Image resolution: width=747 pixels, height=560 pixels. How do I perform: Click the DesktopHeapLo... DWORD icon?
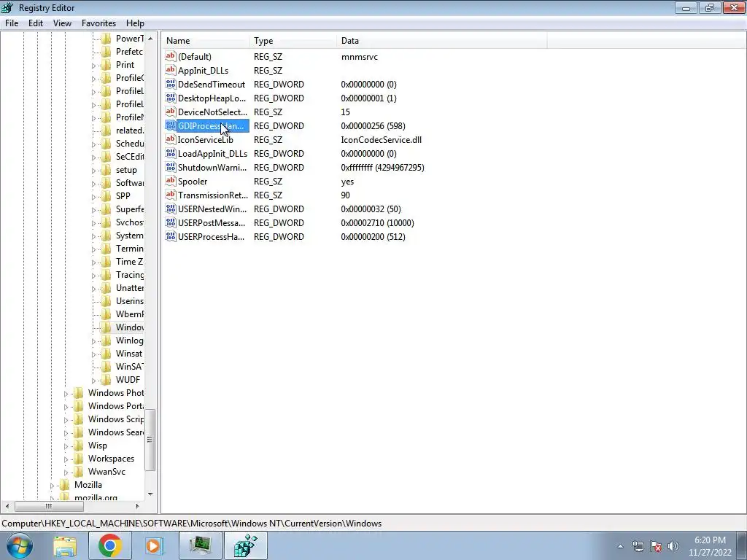[x=171, y=98]
